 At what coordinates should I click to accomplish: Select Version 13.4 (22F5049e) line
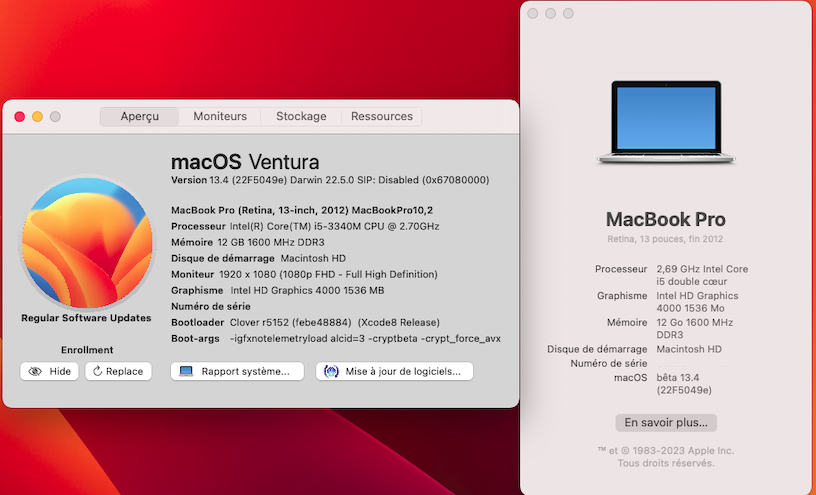pyautogui.click(x=330, y=180)
